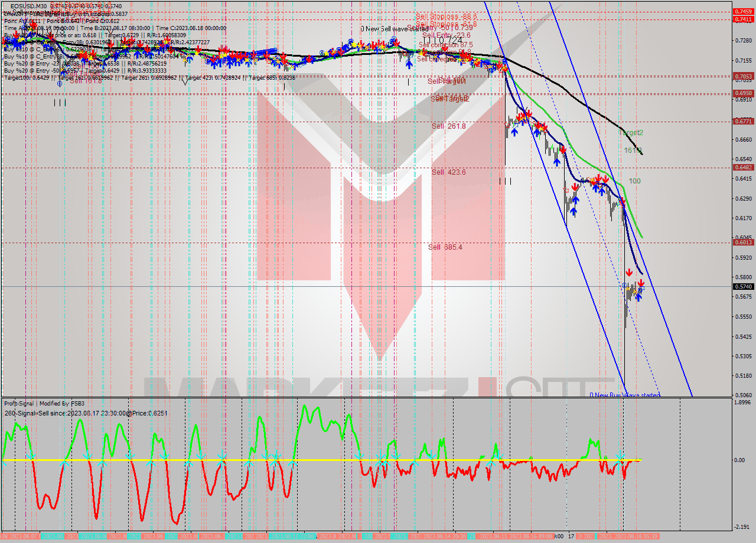Viewport: 756px width, 543px height.
Task: Click the 2023.08.14 20:30 time label
Action: coord(446,537)
